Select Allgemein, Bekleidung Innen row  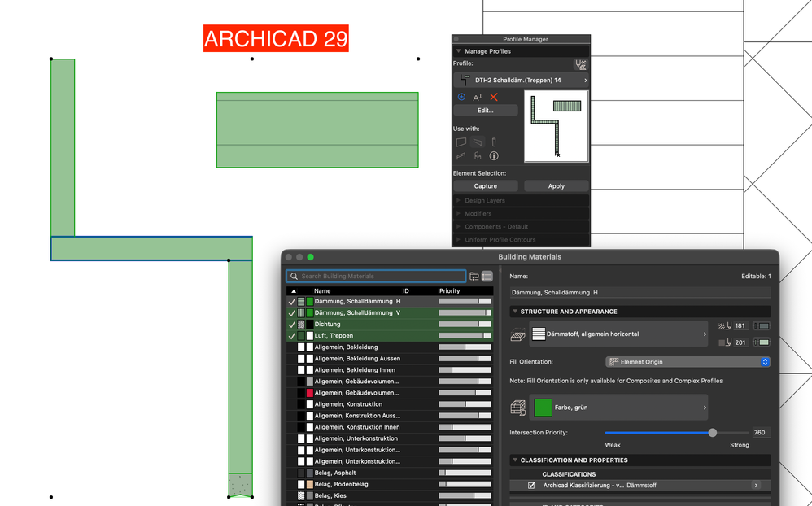tap(390, 370)
